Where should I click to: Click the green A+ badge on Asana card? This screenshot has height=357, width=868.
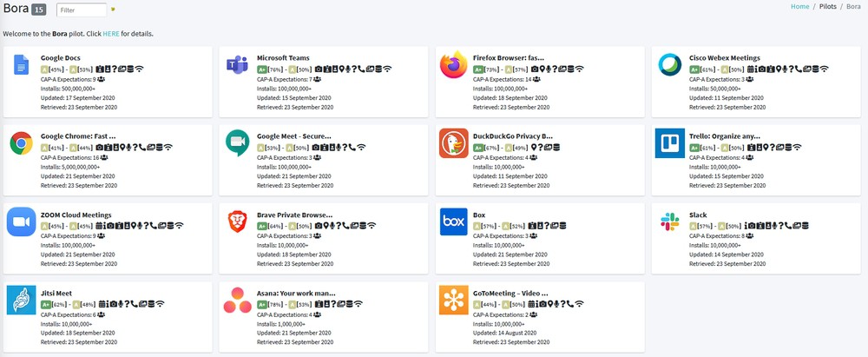tap(262, 304)
